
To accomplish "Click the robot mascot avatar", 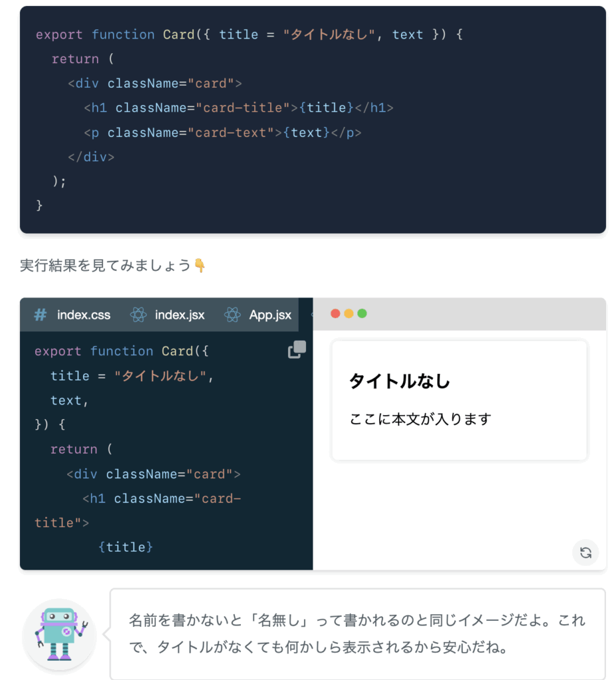I will tap(60, 634).
